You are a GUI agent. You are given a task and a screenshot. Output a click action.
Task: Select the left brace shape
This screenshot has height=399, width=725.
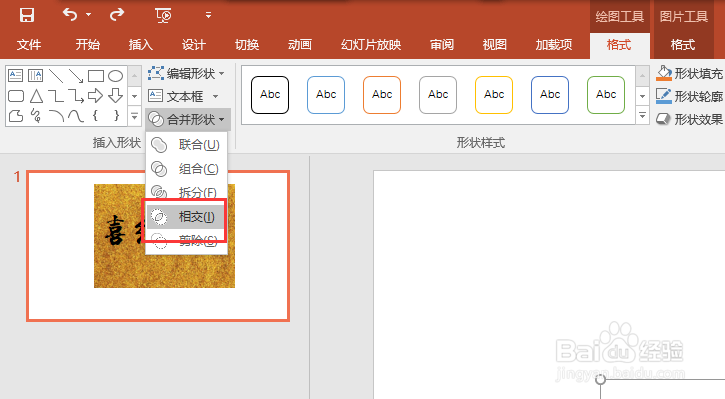[95, 115]
